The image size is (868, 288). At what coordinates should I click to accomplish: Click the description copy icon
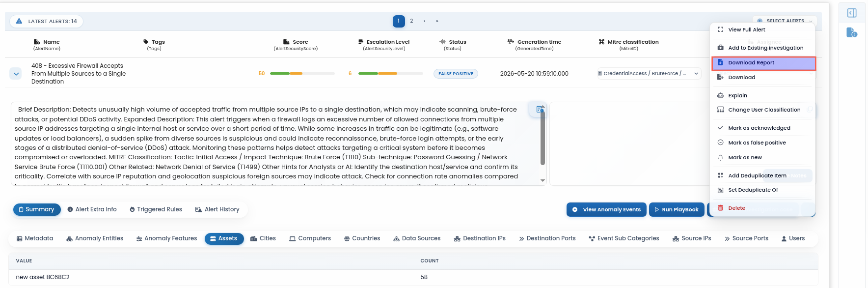pos(540,109)
